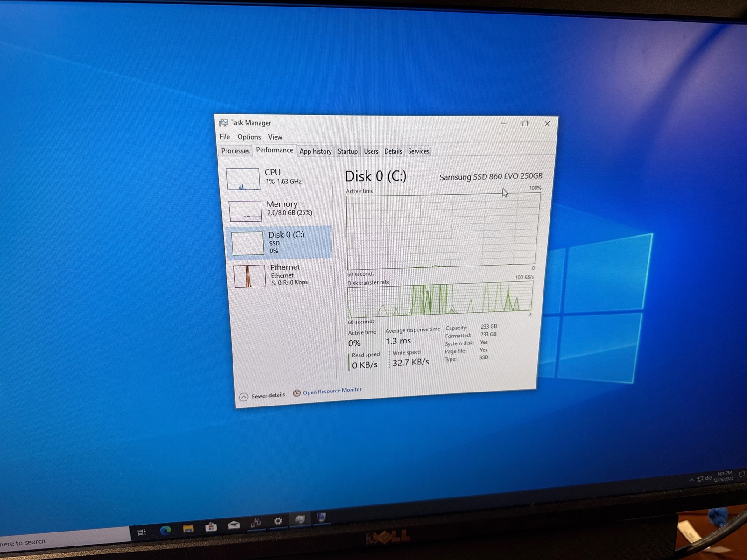Click the network connections taskbar icon

255,523
